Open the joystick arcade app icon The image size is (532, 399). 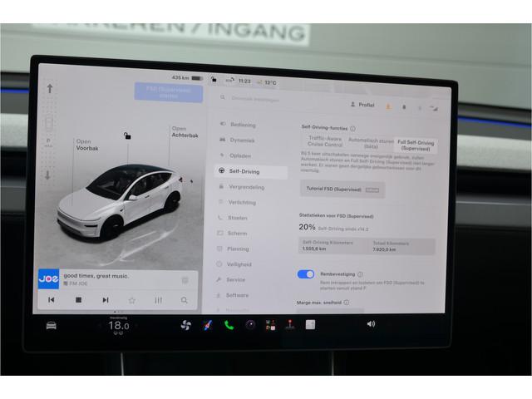tap(290, 325)
